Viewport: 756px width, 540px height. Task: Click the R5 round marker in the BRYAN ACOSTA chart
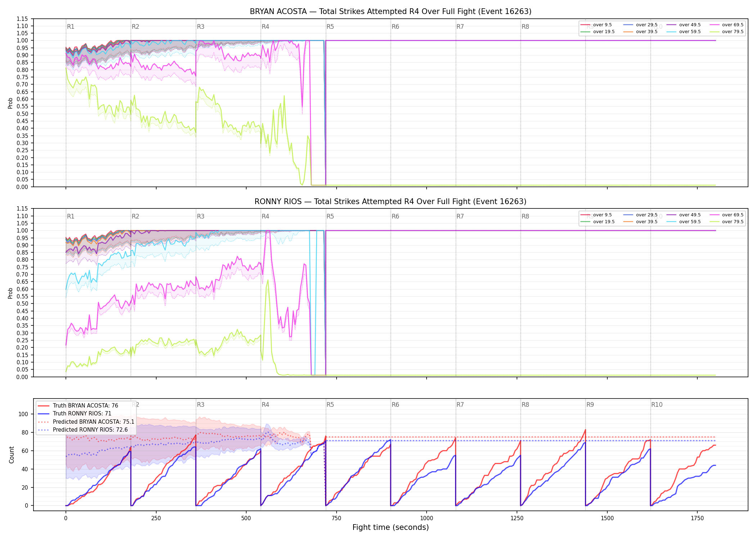coord(330,27)
